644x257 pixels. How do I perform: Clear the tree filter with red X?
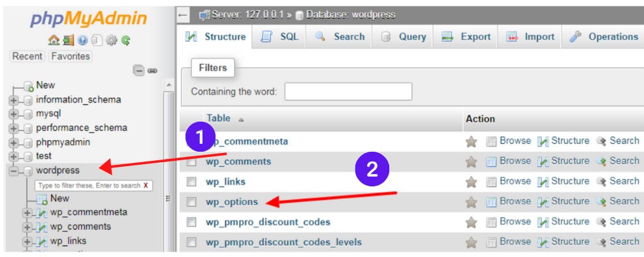click(x=146, y=186)
